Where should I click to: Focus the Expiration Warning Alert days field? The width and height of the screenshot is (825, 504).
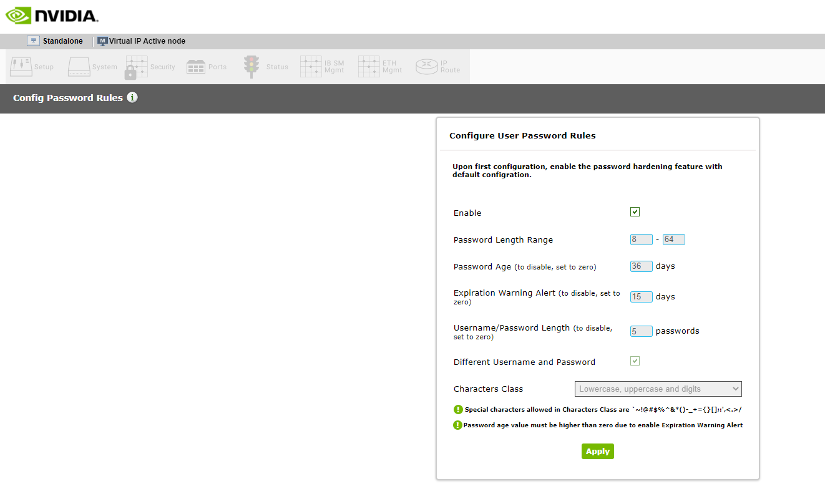(641, 297)
